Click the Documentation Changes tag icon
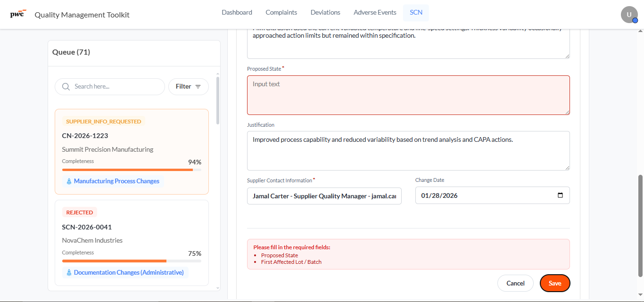644x302 pixels. 69,273
